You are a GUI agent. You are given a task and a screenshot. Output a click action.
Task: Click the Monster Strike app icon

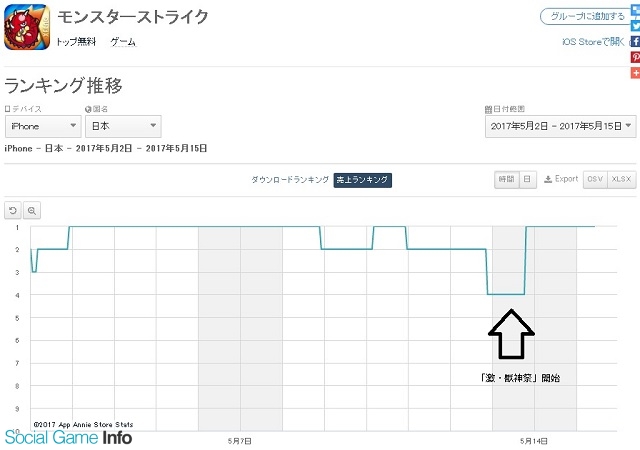[25, 26]
